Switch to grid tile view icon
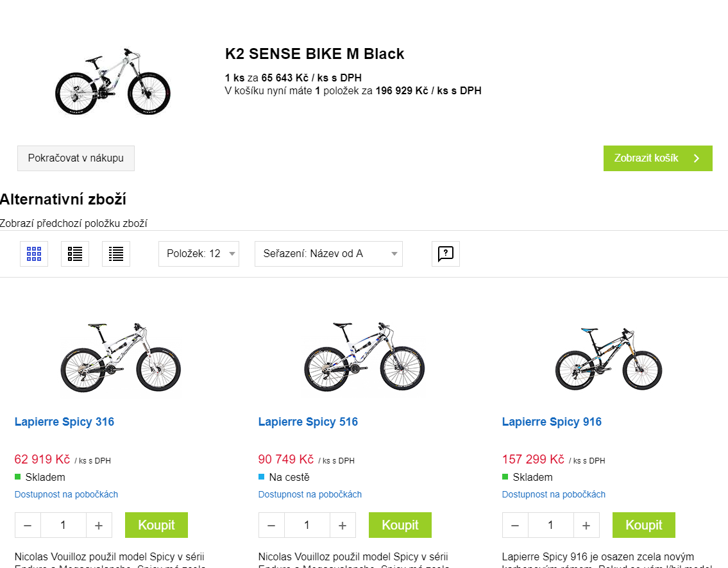The image size is (728, 568). 34,254
